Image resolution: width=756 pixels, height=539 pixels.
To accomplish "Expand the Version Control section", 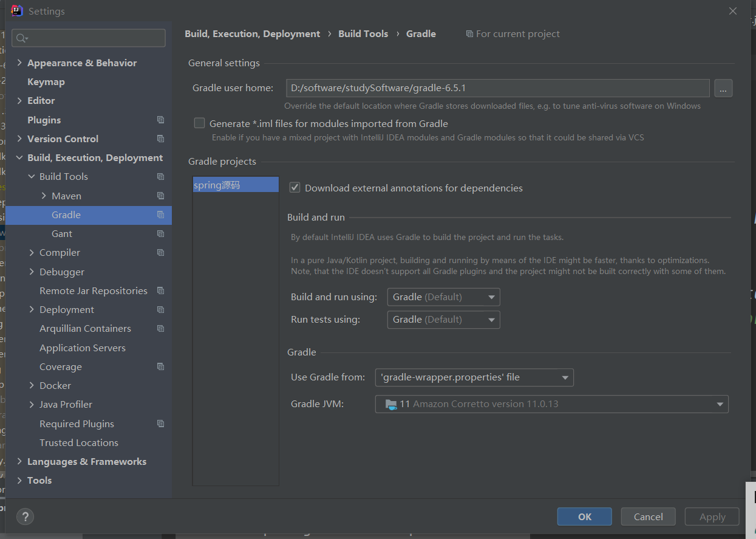I will click(19, 139).
